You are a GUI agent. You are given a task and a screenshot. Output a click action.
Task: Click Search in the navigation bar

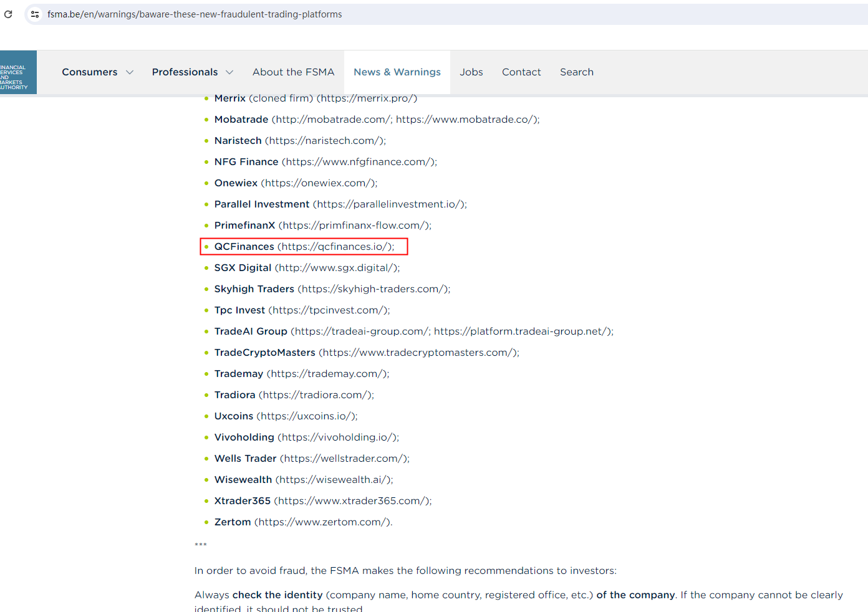(x=576, y=72)
